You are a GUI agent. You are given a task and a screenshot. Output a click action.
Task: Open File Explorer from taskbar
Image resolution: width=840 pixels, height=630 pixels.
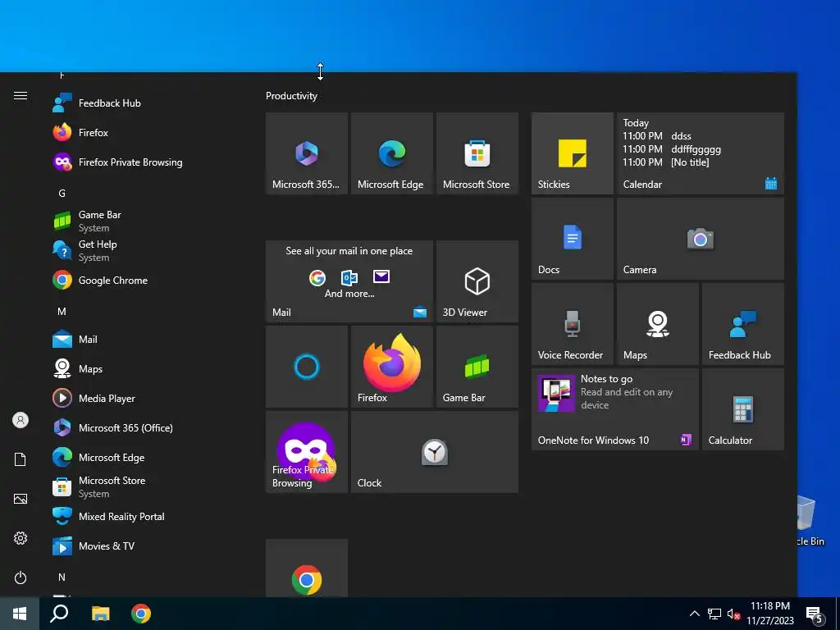tap(100, 614)
